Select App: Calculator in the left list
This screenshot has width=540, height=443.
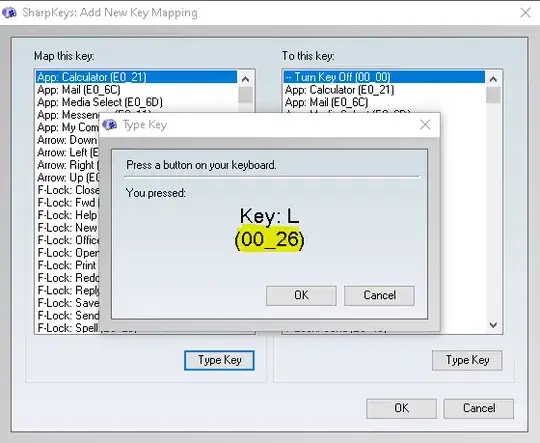pos(136,77)
